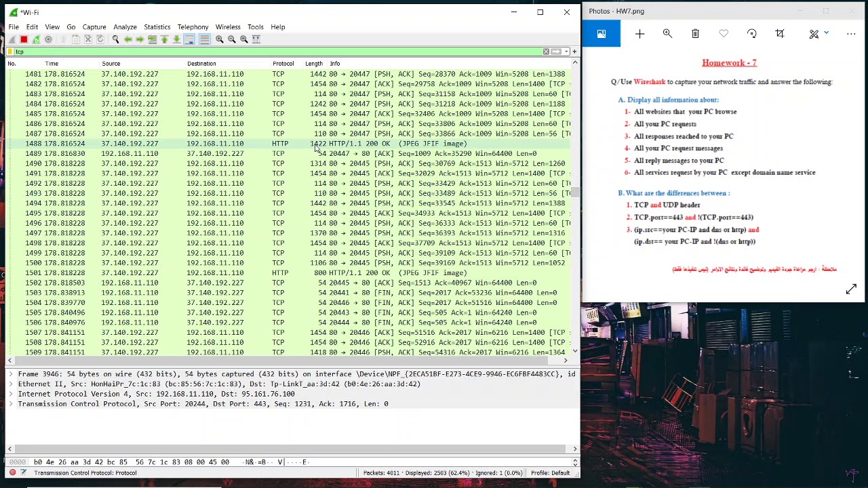Reset text to normal size
The height and width of the screenshot is (488, 868).
tap(243, 39)
